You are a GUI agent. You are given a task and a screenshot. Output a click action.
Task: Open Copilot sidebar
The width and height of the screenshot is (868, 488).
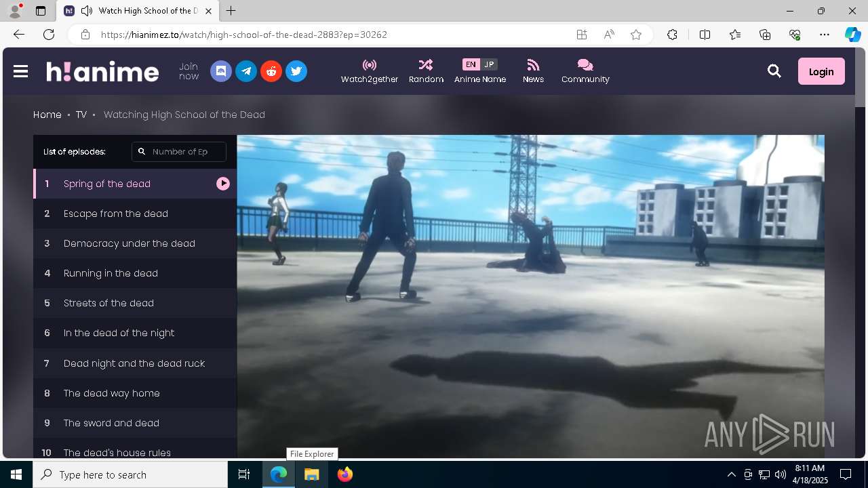tap(852, 35)
